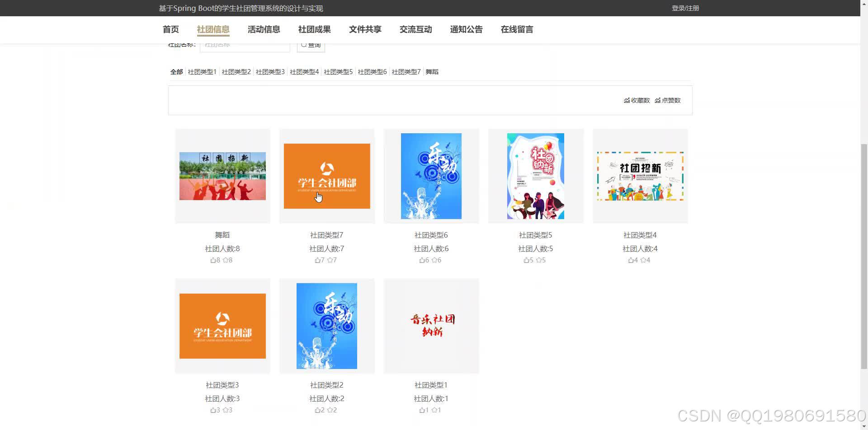Click the 社团名称 search input field

[x=245, y=44]
